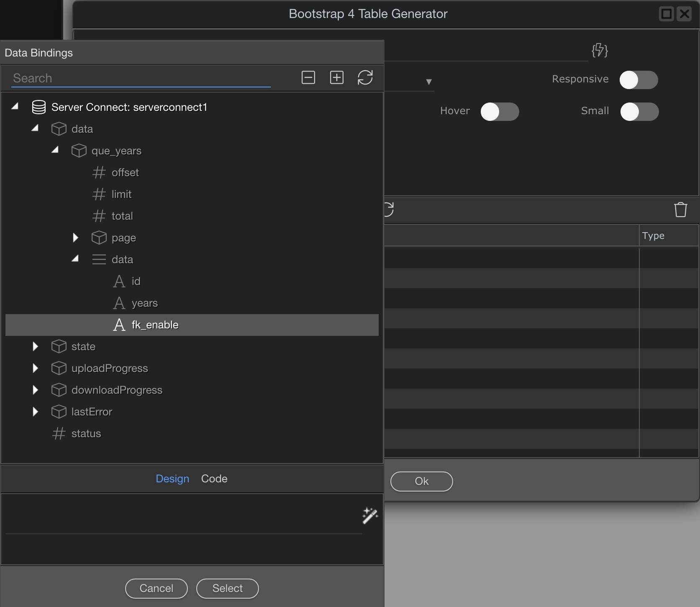Viewport: 700px width, 607px height.
Task: Expand the state node
Action: tap(35, 346)
